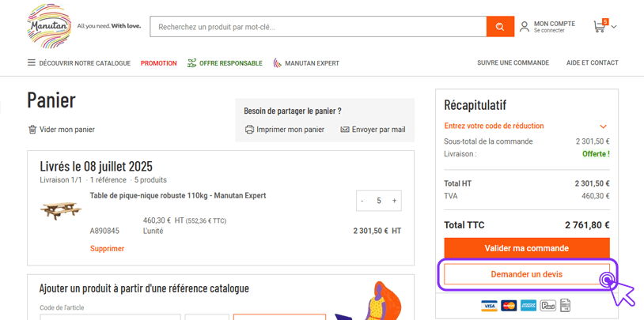Click the invoice payment icon
The height and width of the screenshot is (320, 644).
point(565,305)
